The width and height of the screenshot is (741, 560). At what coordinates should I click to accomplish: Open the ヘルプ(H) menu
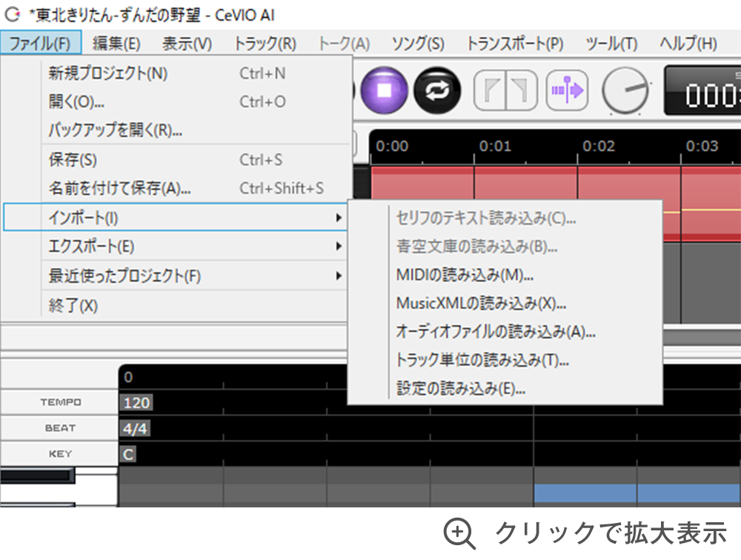point(688,44)
